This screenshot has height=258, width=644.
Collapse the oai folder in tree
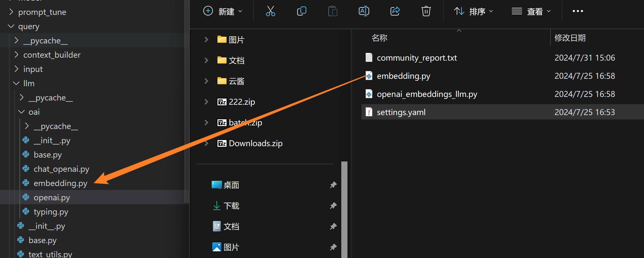coord(22,112)
